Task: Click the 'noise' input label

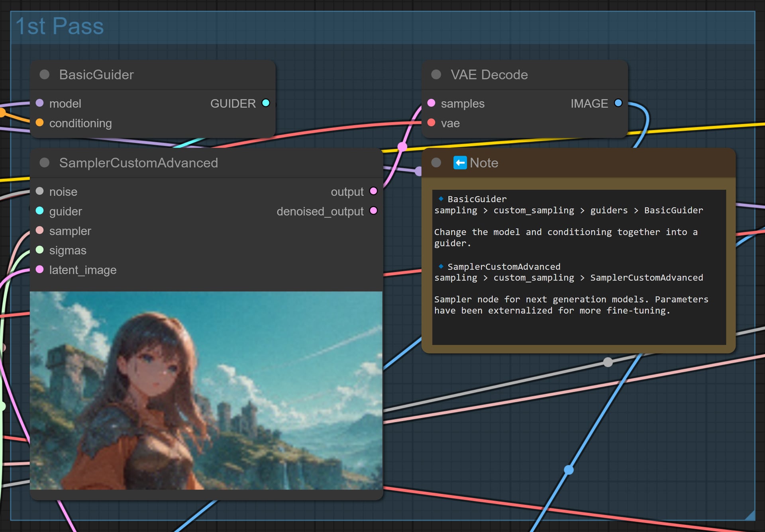Action: 63,192
